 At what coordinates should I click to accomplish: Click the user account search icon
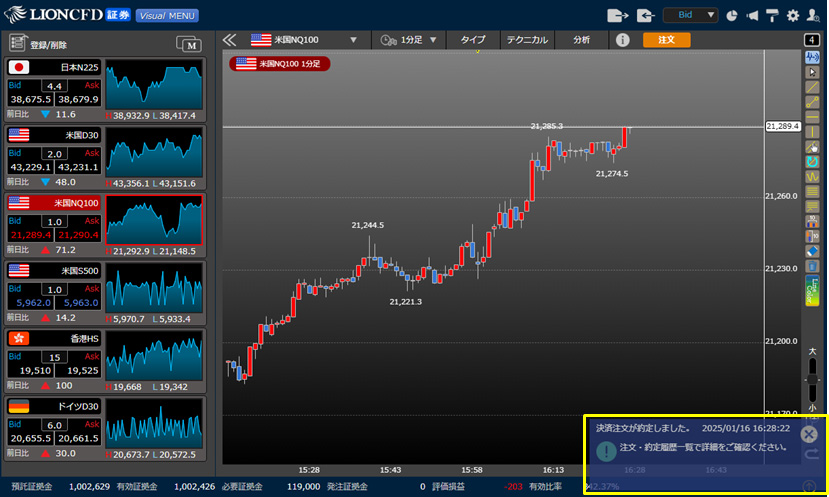pyautogui.click(x=813, y=15)
